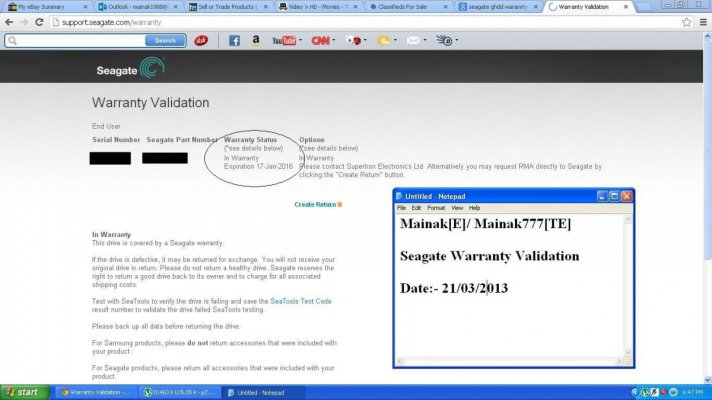Go back using the browser back arrow

coord(9,22)
